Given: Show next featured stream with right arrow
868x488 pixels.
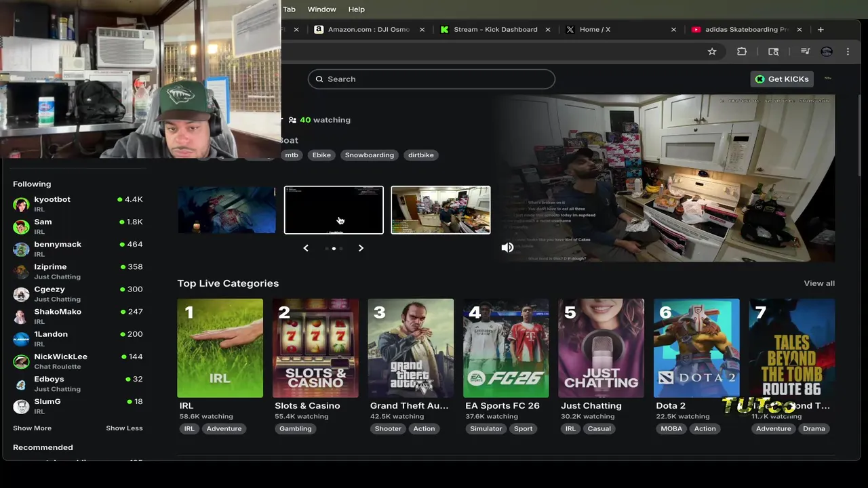Looking at the screenshot, I should pos(361,248).
